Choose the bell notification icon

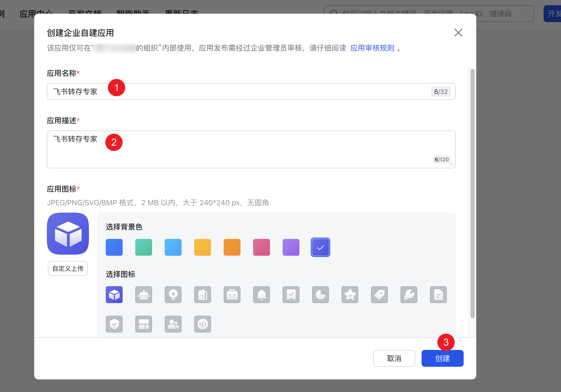(262, 295)
